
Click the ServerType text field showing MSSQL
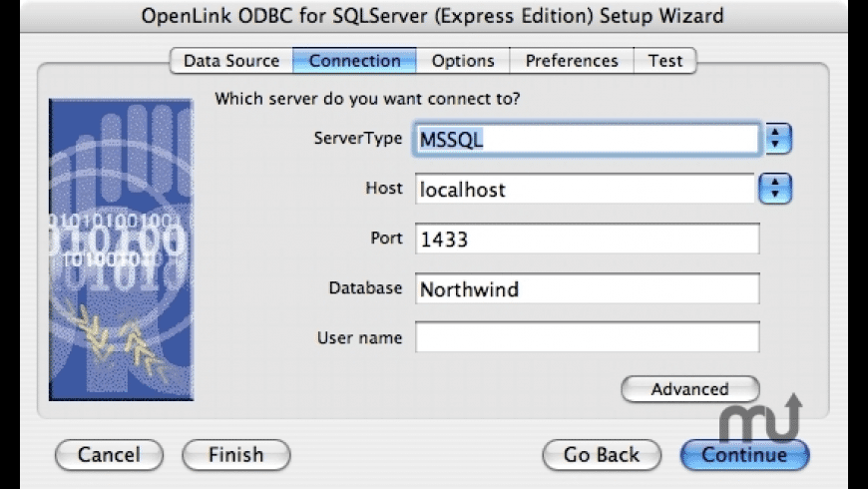(587, 139)
